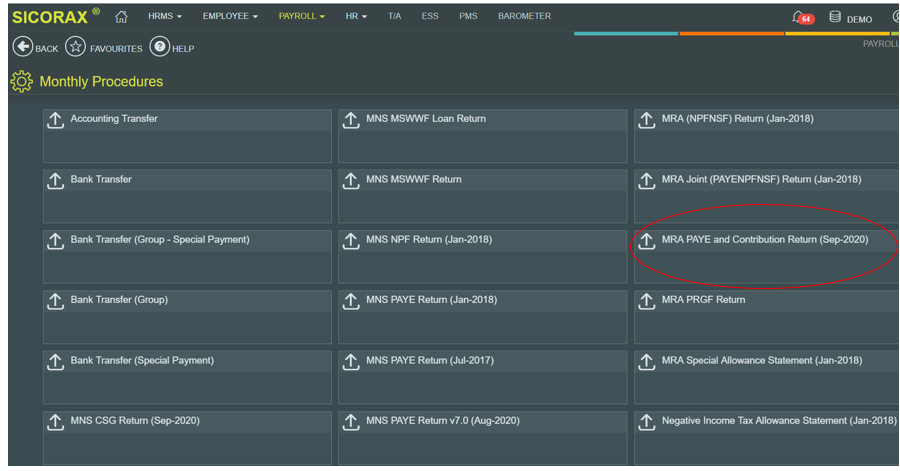Open MRA PAYE and Contribution Return (Sep-2020)
Viewport: 900px width, 471px height.
765,239
